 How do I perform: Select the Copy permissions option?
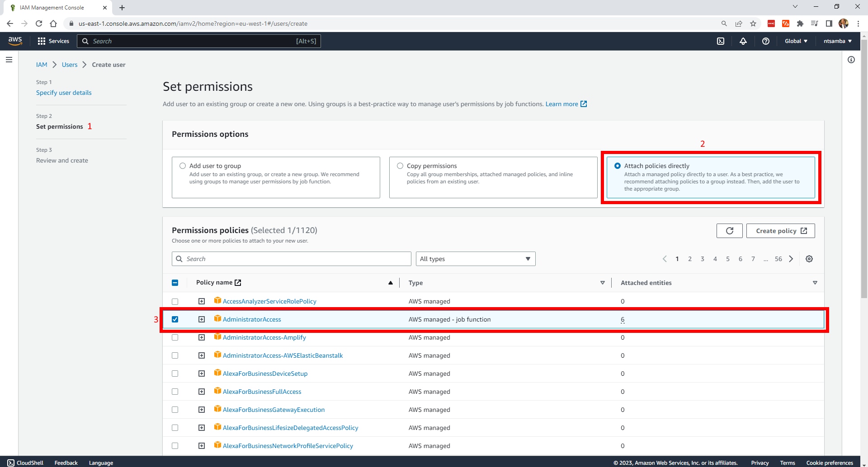[x=400, y=166]
